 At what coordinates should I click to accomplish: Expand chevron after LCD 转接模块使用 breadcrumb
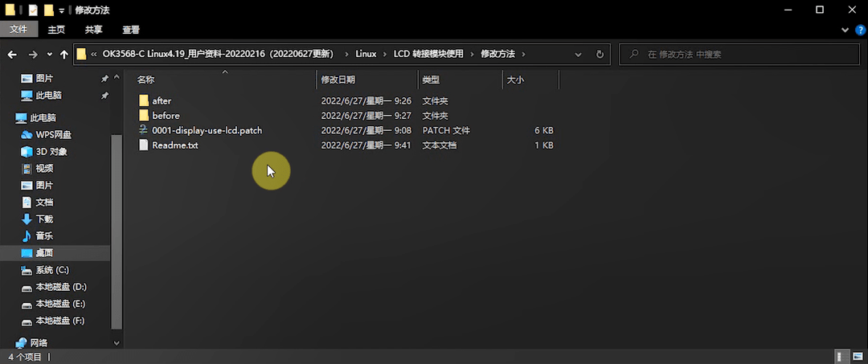pos(473,54)
